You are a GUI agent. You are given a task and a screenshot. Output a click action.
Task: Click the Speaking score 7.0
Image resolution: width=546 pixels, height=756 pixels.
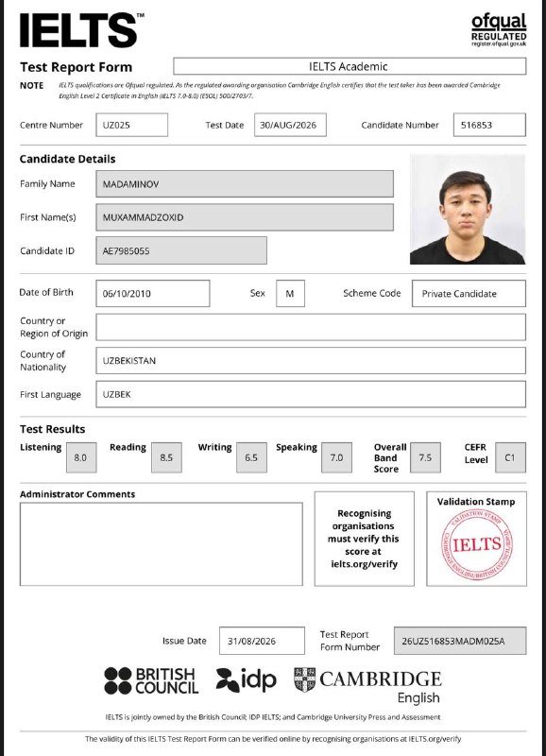click(337, 457)
